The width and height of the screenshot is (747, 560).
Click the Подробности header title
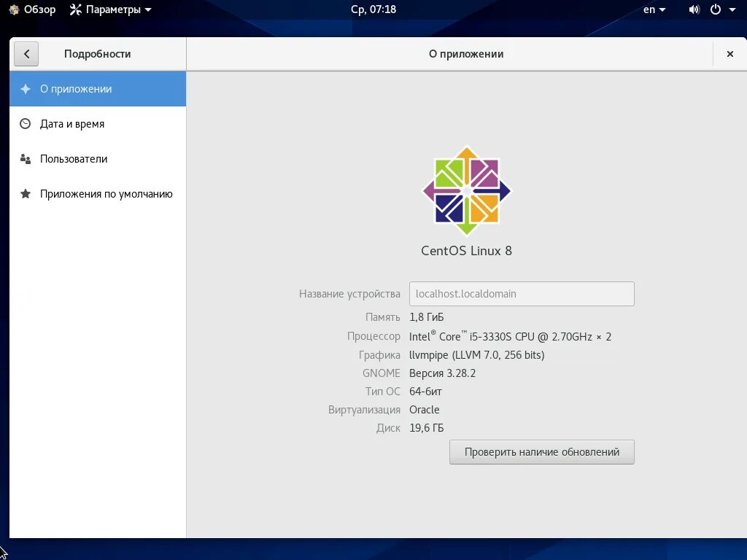point(97,54)
